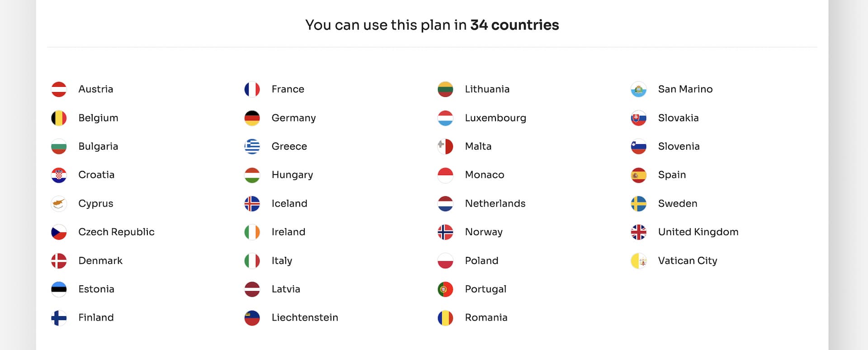
Task: Click the United Kingdom flag icon
Action: click(x=638, y=232)
